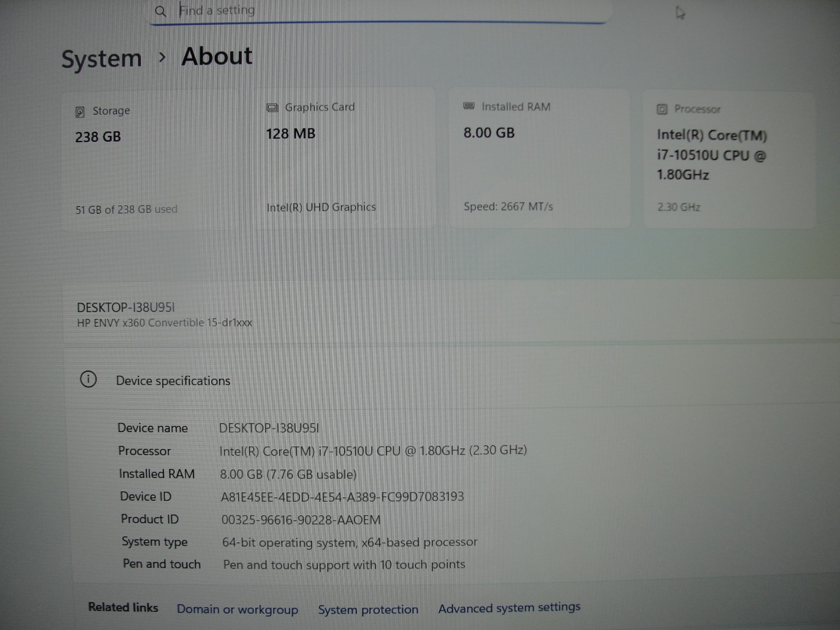840x630 pixels.
Task: Open the Processor i7-10510U card
Action: pos(729,160)
